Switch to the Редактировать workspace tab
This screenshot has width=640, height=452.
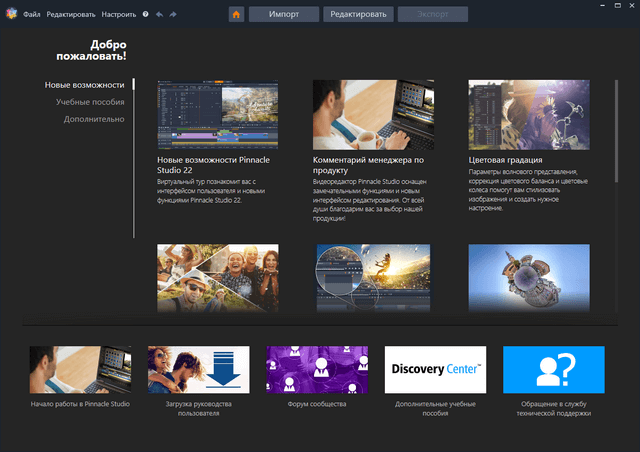click(x=358, y=15)
